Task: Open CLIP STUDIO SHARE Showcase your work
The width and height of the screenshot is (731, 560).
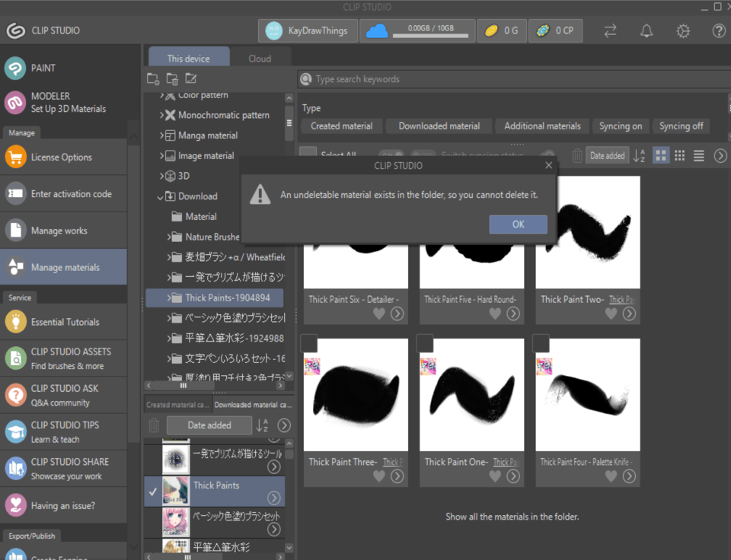Action: pos(63,469)
